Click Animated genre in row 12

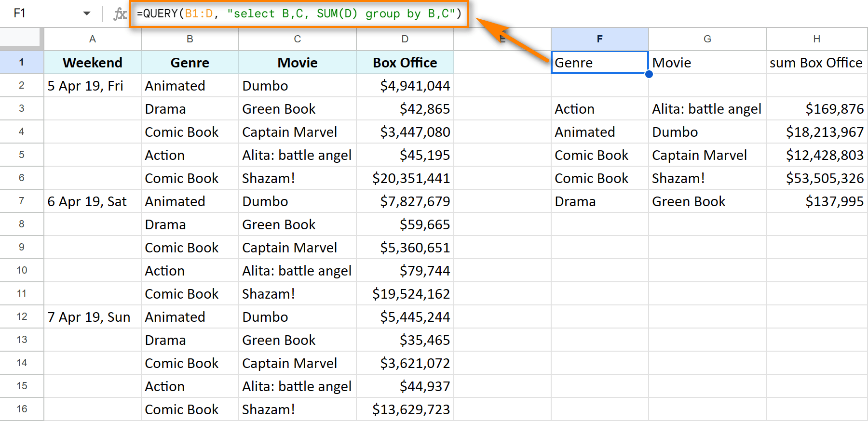coord(190,317)
